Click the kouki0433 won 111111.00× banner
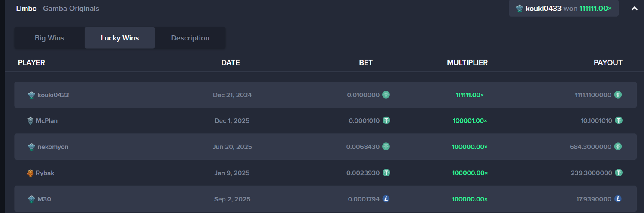 (x=563, y=9)
